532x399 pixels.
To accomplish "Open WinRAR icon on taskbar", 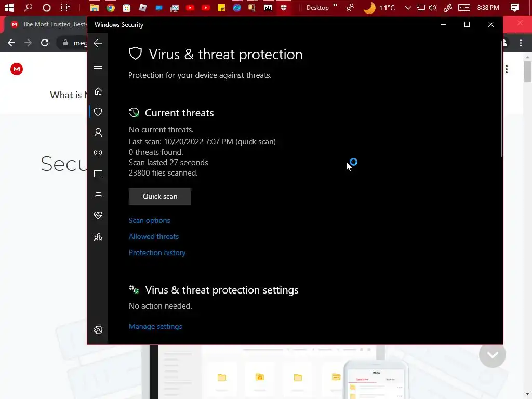I will click(252, 7).
